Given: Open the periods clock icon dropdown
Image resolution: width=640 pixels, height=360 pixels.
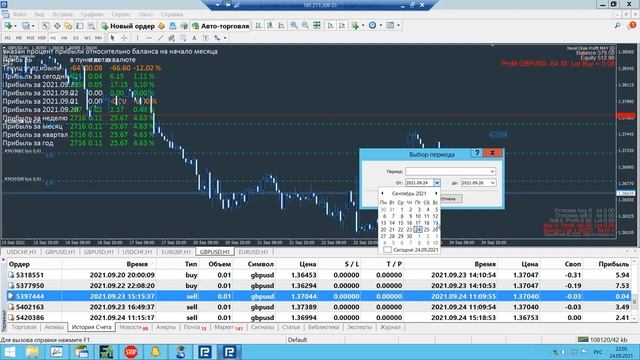Looking at the screenshot, I should coord(375,26).
